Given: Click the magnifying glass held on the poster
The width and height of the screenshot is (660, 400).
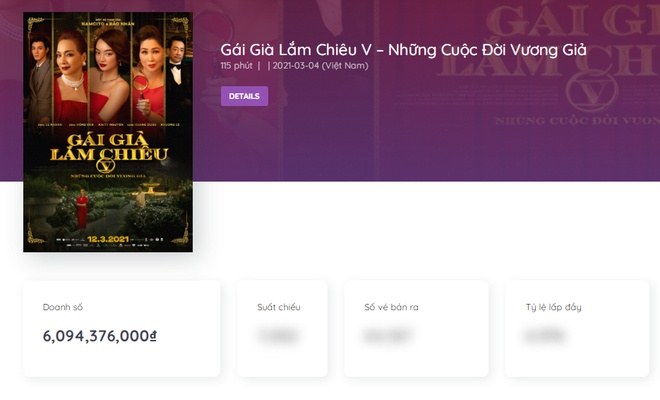Looking at the screenshot, I should 141,86.
